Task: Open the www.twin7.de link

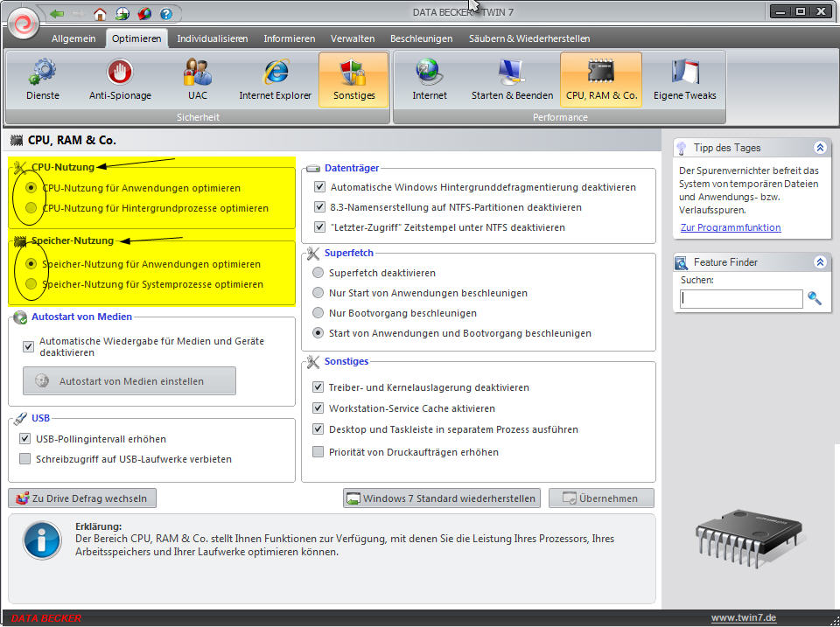Action: click(744, 617)
